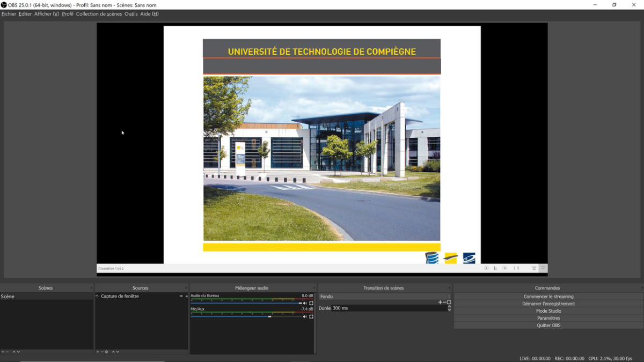Toggle visibility eye of Capture de fenêtre
Viewport: 644px width, 362px height.
click(181, 296)
